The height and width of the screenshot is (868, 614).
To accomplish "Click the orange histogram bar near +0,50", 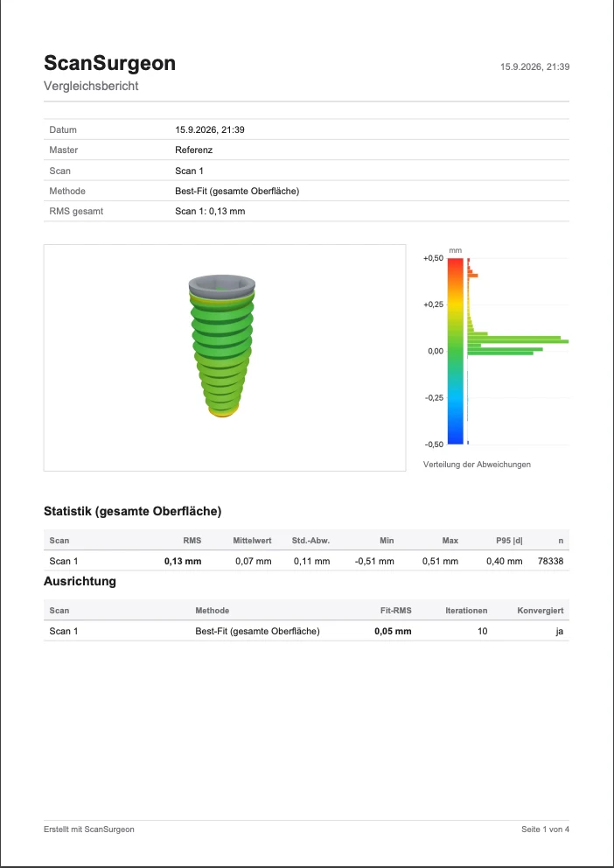I will click(x=472, y=276).
